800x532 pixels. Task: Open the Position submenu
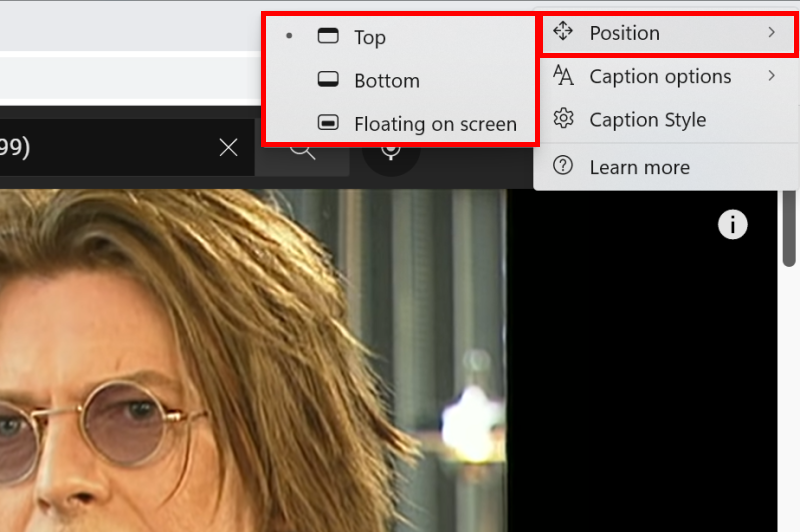coord(667,33)
